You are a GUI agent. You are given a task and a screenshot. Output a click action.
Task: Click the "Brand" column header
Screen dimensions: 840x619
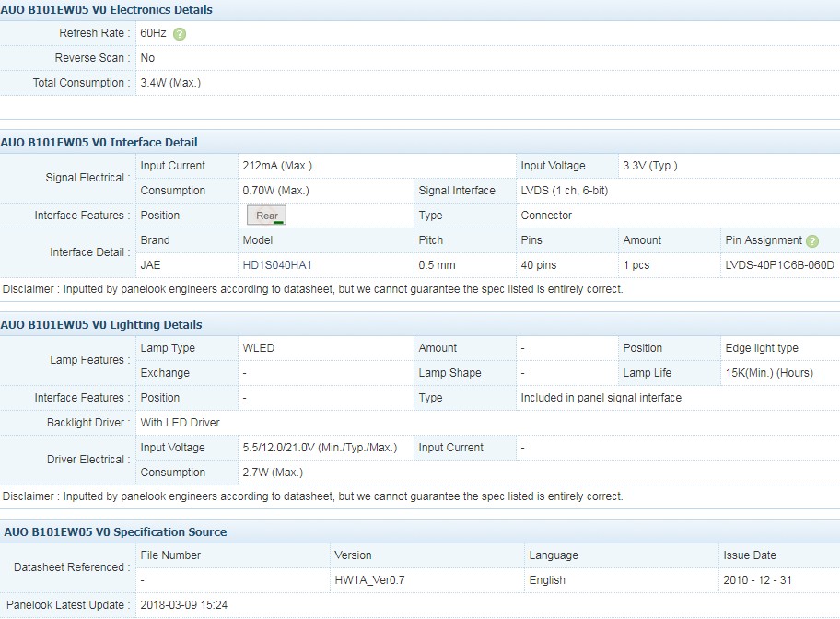156,240
